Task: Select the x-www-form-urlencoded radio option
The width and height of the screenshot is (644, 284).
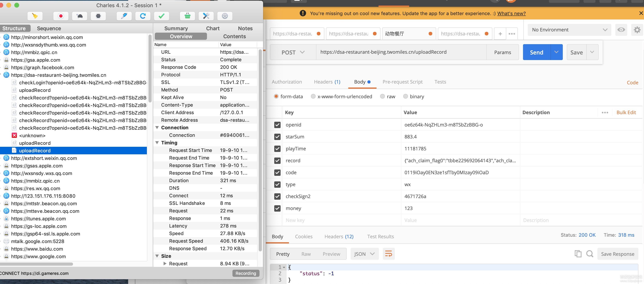Action: pyautogui.click(x=313, y=96)
